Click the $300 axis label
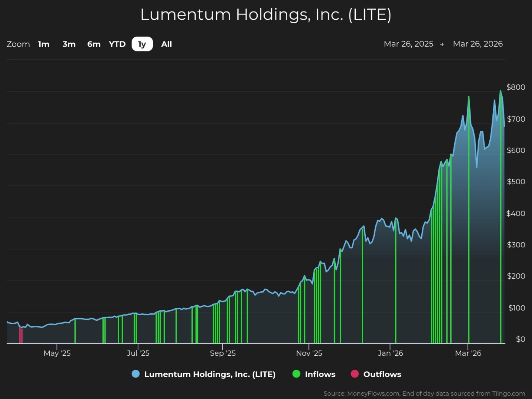532x399 pixels. (x=516, y=245)
